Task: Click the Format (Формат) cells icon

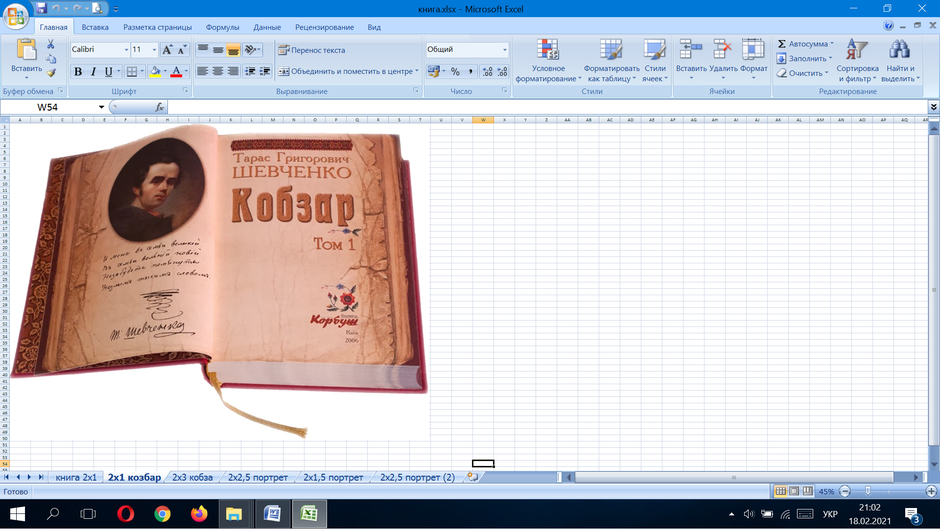Action: (753, 50)
